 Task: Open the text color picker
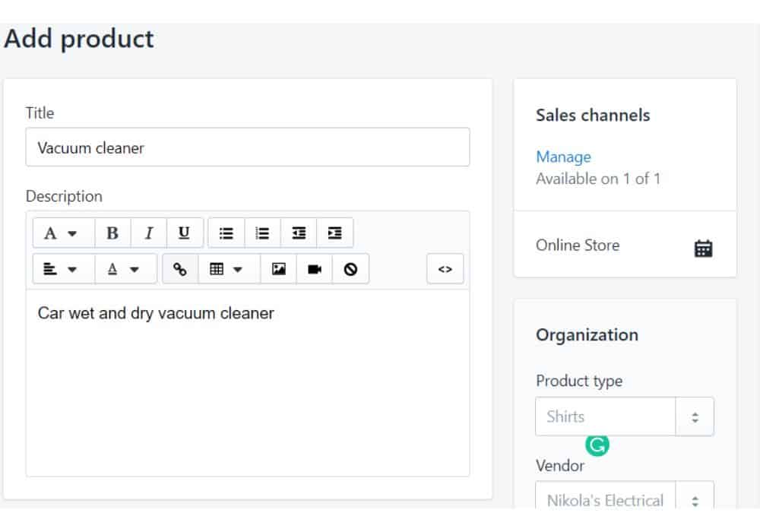[x=125, y=269]
